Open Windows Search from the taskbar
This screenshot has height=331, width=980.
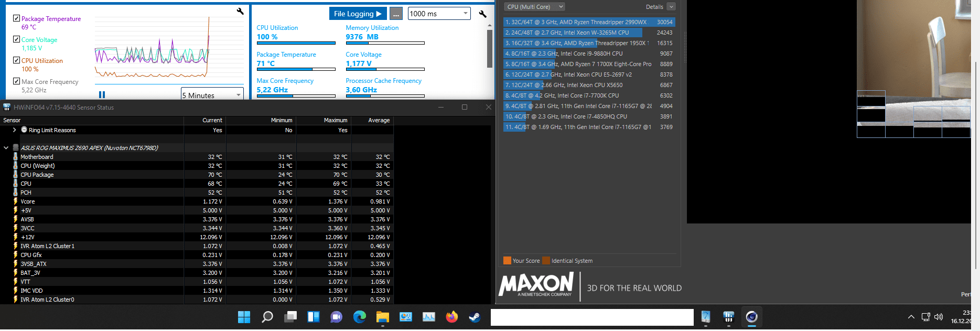pyautogui.click(x=267, y=317)
